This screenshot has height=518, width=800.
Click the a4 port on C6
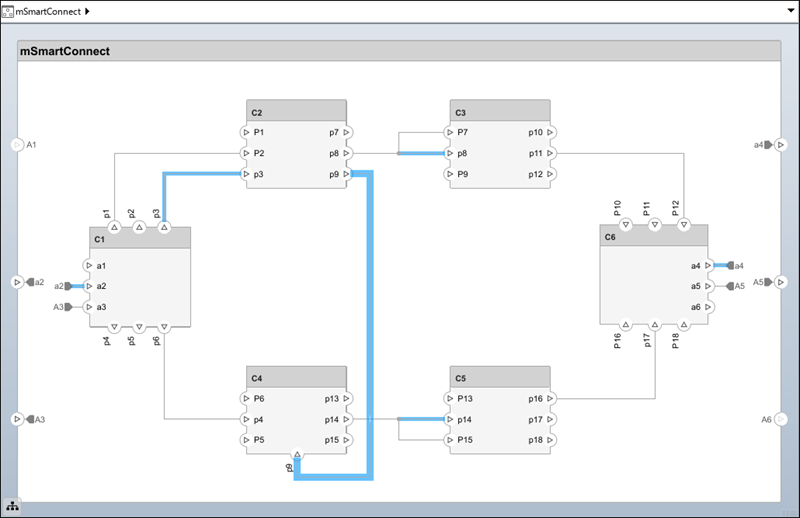click(708, 265)
